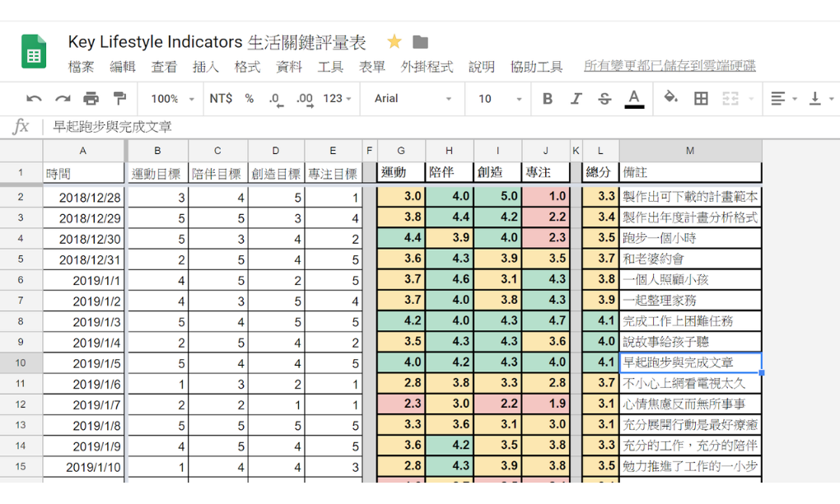Click the merge cells icon
840x504 pixels.
tap(730, 99)
